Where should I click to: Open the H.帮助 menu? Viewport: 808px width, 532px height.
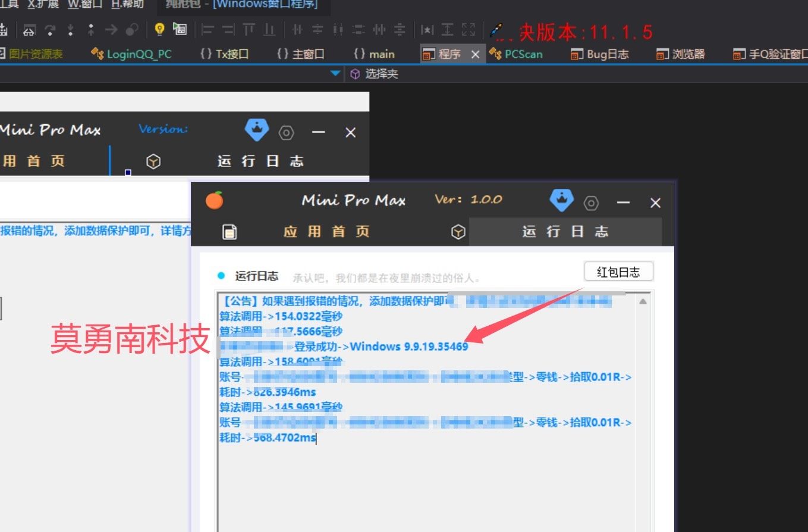pos(127,4)
